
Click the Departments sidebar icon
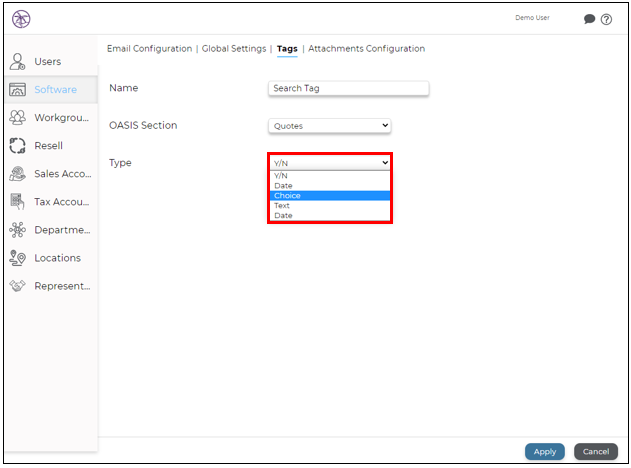pos(17,230)
